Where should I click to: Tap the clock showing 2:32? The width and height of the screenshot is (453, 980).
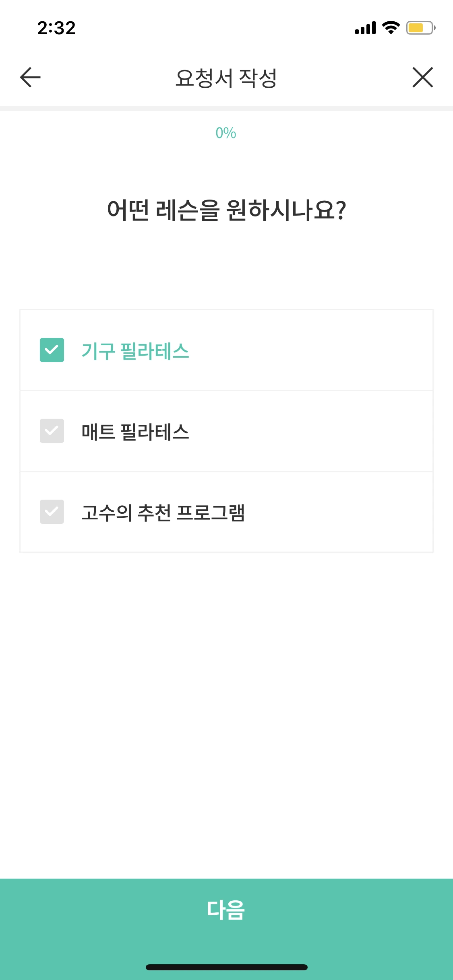[56, 28]
